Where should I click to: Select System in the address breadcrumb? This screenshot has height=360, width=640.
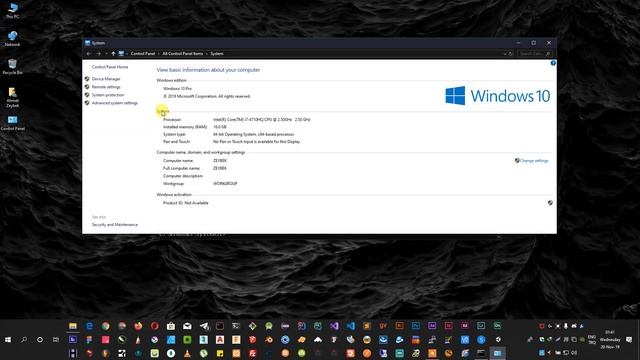click(217, 53)
